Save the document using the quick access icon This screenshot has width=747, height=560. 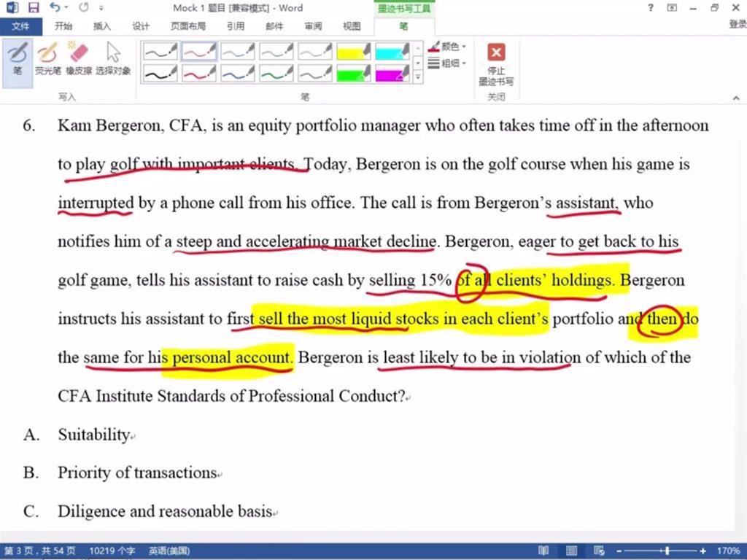point(34,8)
